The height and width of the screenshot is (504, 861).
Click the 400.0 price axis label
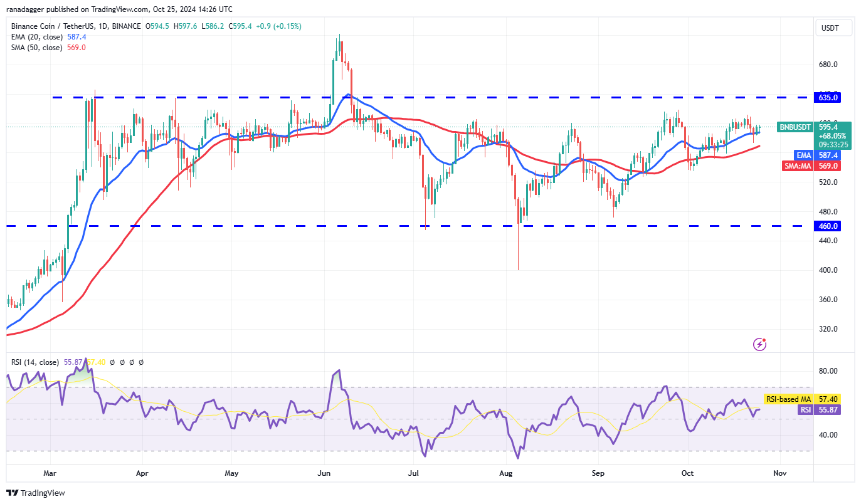(828, 270)
